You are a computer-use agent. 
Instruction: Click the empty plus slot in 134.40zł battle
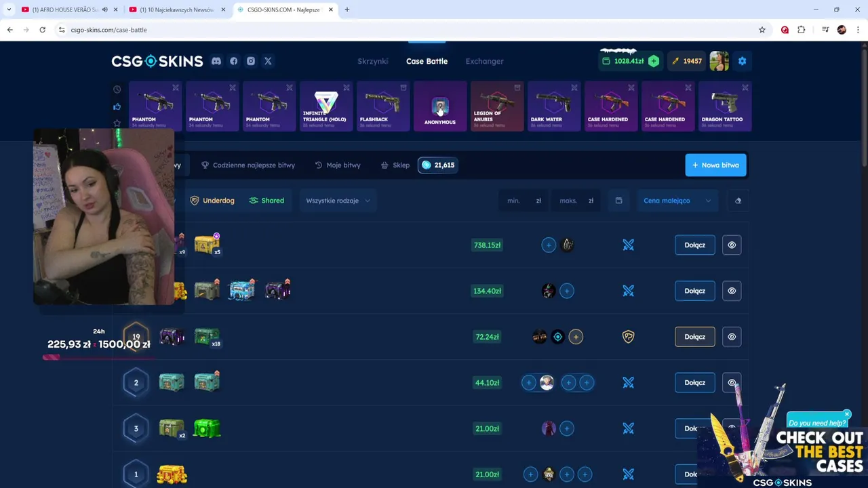click(567, 291)
